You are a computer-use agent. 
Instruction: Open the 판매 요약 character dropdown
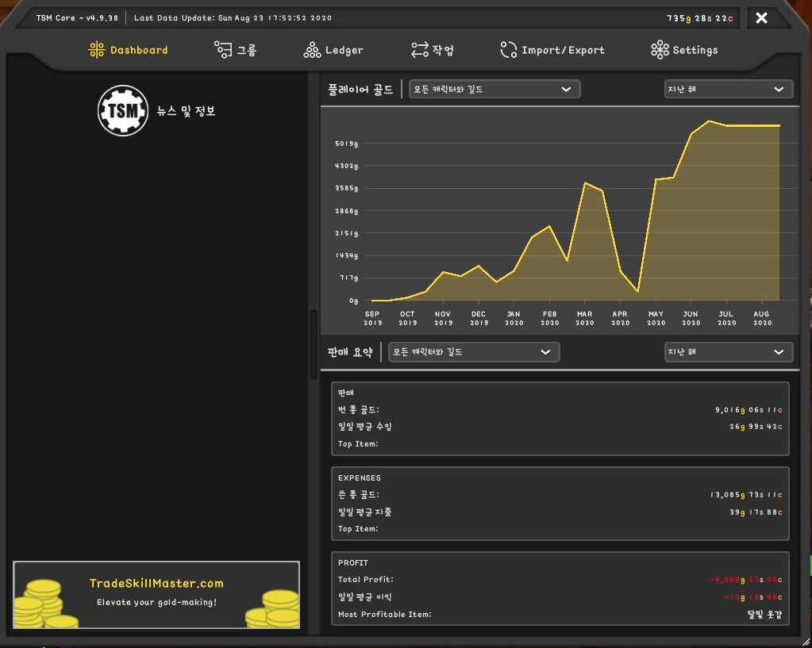coord(474,352)
